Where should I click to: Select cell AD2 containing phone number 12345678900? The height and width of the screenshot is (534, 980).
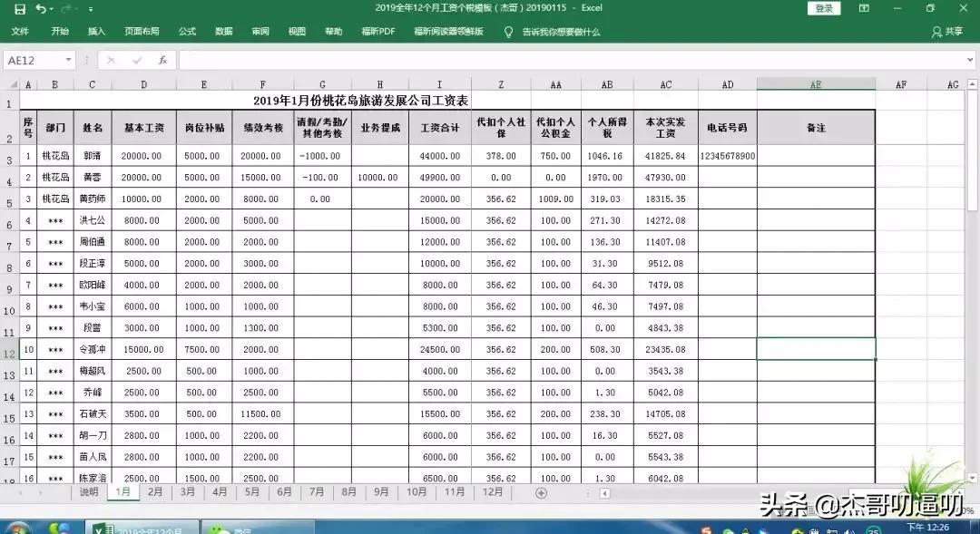tap(727, 155)
